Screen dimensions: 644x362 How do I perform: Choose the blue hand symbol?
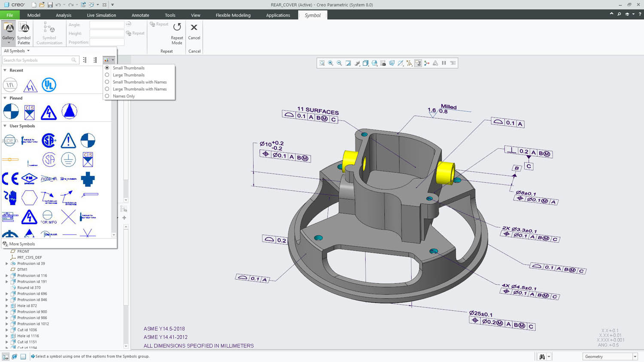[10, 198]
